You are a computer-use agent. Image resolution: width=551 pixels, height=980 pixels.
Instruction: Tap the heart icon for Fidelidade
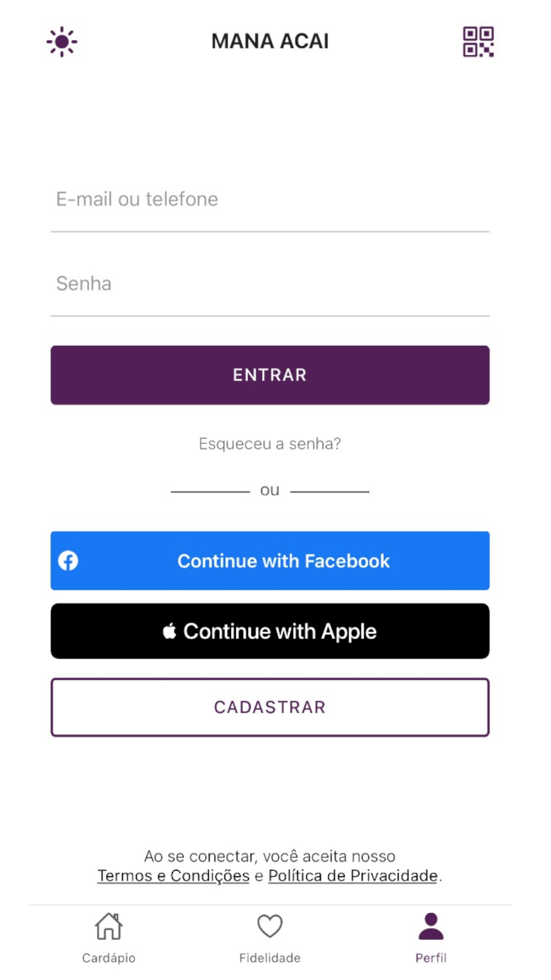(270, 926)
